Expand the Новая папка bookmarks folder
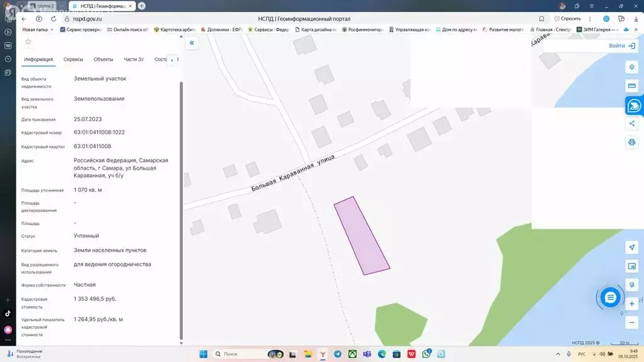This screenshot has height=362, width=644. [x=38, y=30]
